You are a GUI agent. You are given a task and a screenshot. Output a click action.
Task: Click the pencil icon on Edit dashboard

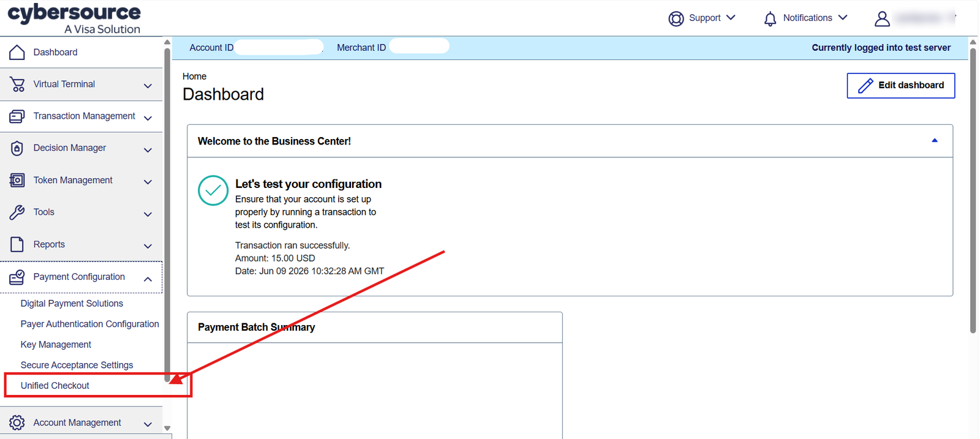click(x=865, y=86)
